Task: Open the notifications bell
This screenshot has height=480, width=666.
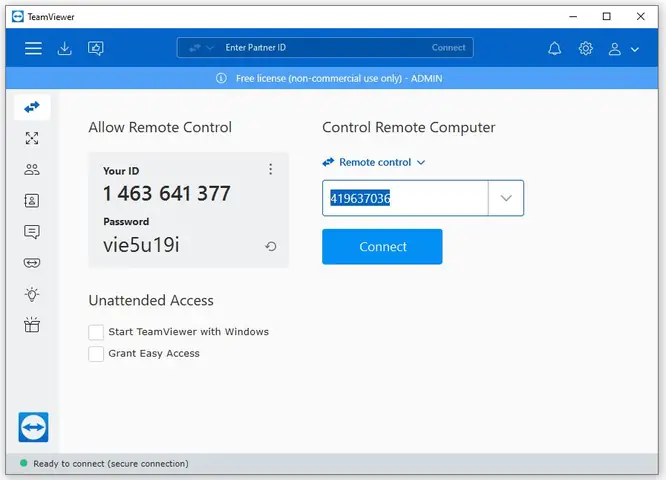Action: 554,48
